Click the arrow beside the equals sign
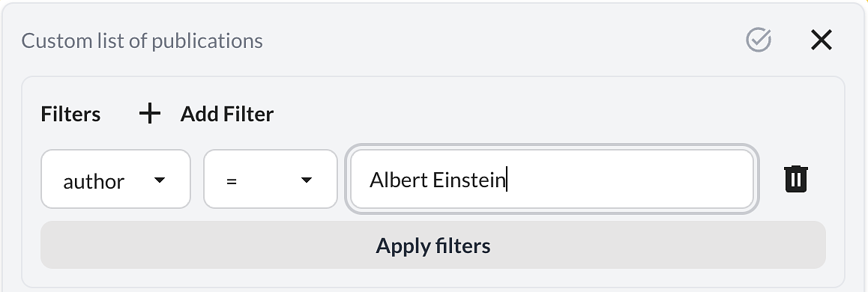 coord(307,180)
